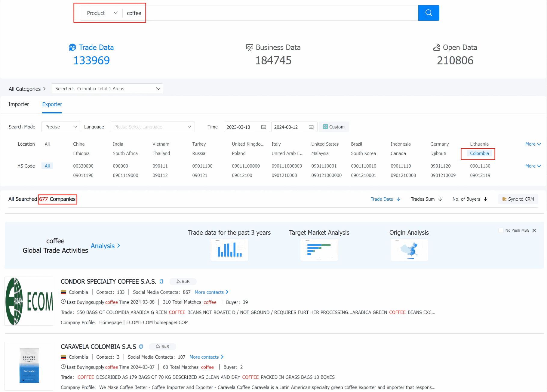Viewport: 547px width, 392px height.
Task: Open the Origin Analysis map thumbnail
Action: tap(409, 250)
